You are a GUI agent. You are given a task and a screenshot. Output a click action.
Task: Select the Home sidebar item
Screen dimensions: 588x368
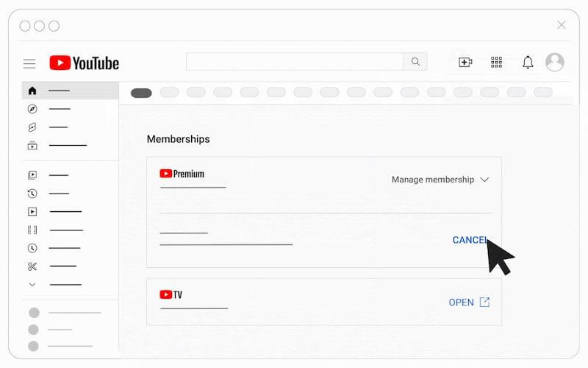pos(70,91)
